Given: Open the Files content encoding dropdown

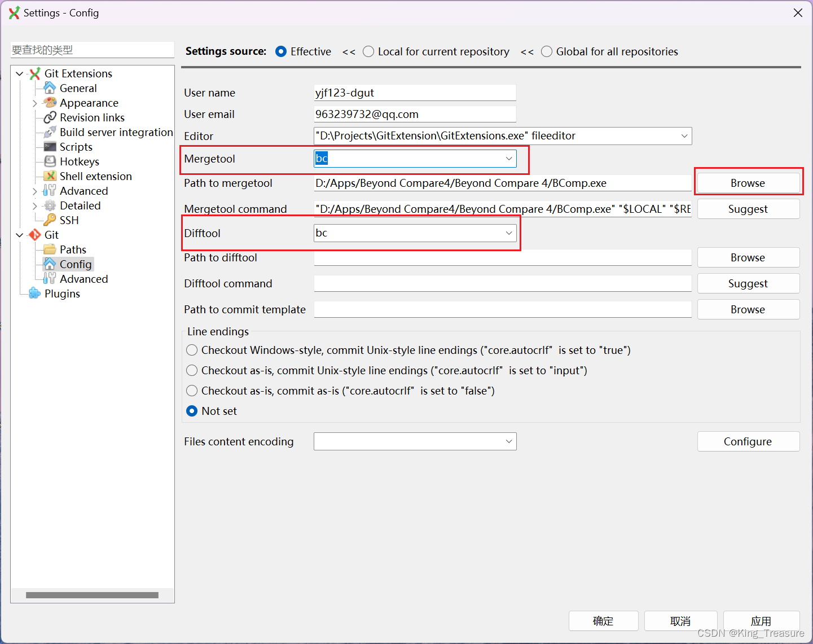Looking at the screenshot, I should pyautogui.click(x=509, y=441).
